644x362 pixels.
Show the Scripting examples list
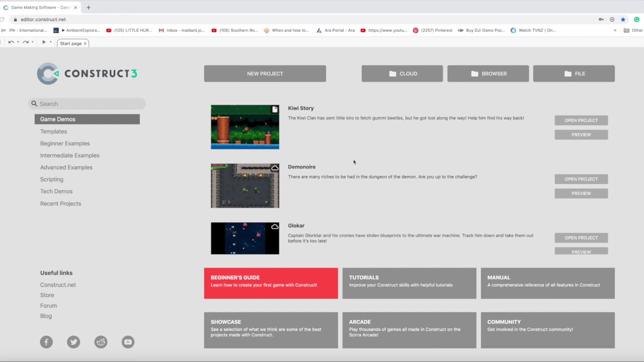(52, 179)
